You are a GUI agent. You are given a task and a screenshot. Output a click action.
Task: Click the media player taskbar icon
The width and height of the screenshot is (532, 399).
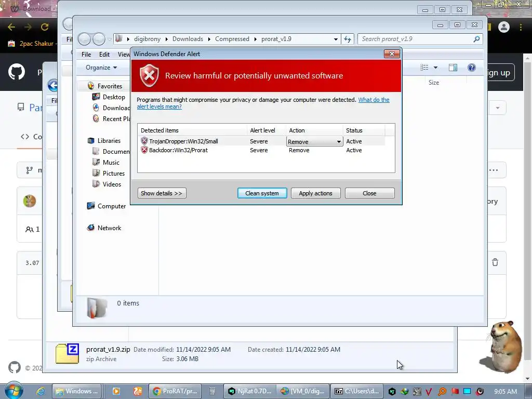coord(116,391)
